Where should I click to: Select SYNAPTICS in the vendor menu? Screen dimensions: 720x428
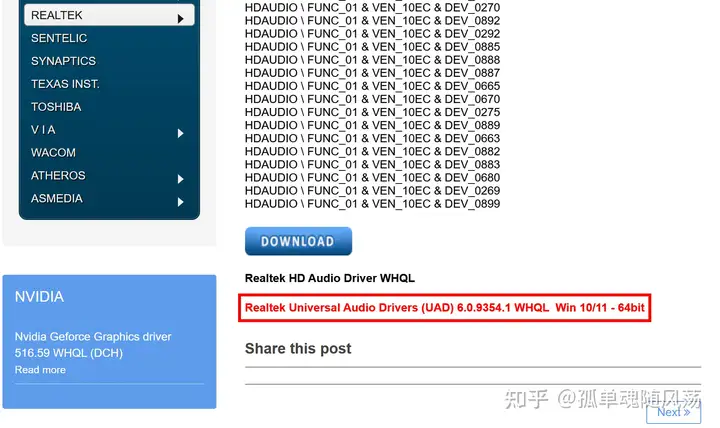63,61
